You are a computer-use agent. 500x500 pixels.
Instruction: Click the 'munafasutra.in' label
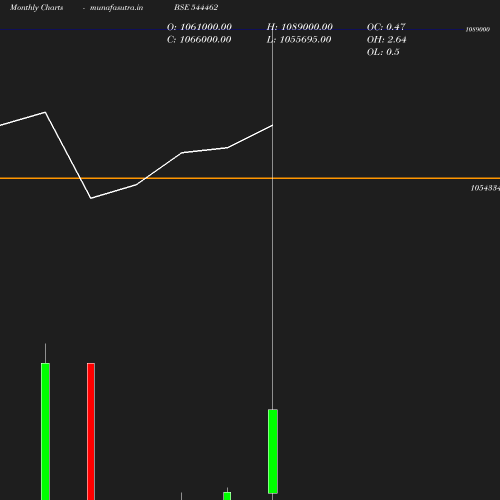(x=116, y=7)
